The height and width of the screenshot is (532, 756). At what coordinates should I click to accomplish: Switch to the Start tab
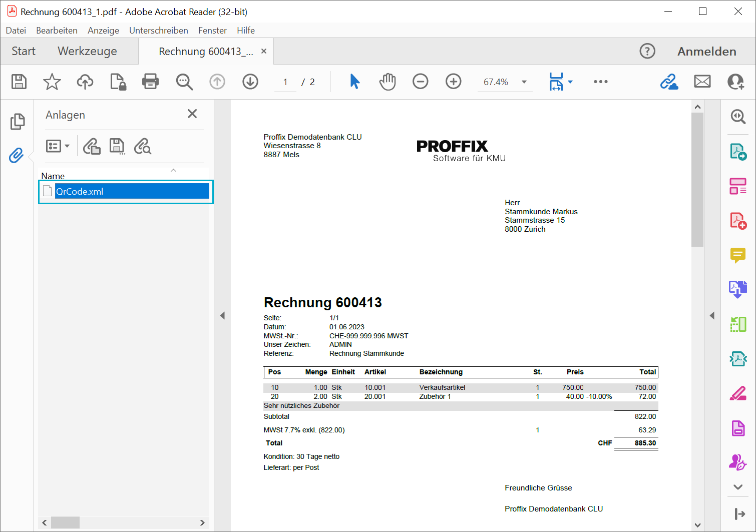[24, 51]
